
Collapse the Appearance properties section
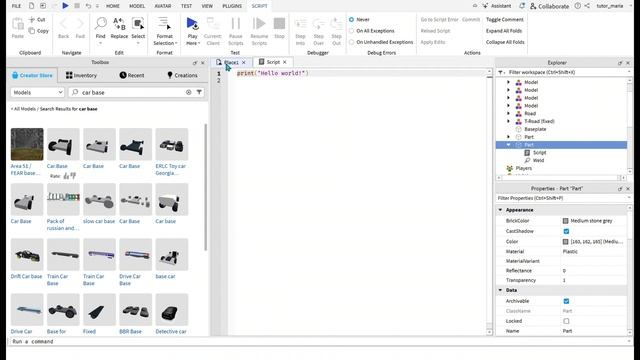[500, 210]
